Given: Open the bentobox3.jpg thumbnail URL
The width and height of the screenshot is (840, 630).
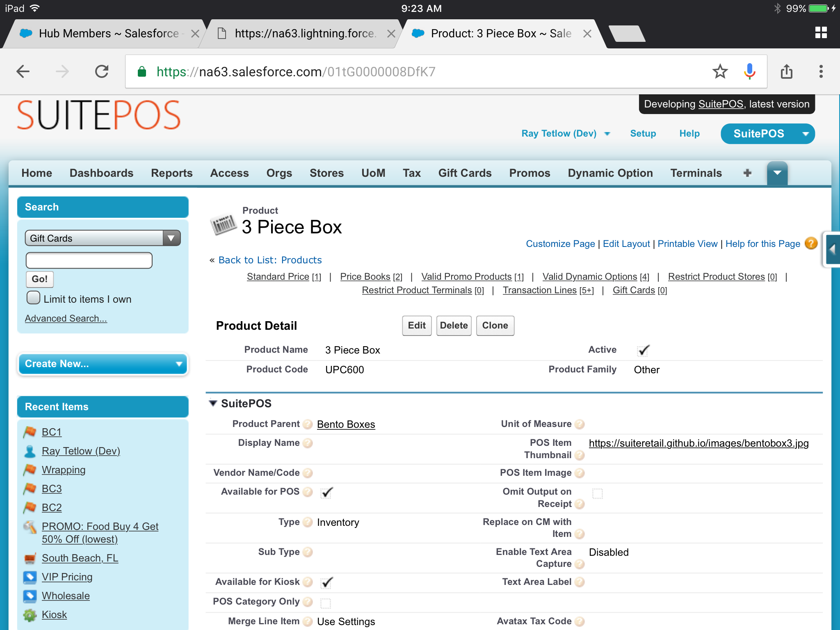Looking at the screenshot, I should click(x=698, y=443).
